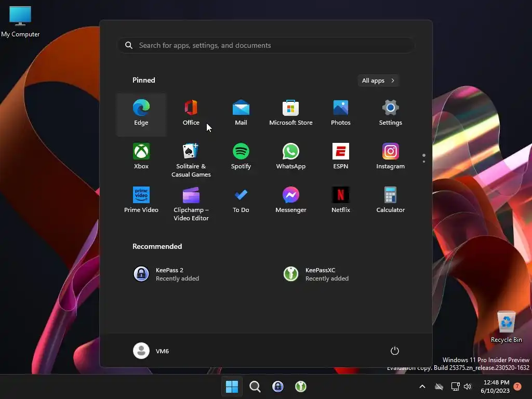Open Messenger
This screenshot has height=399, width=532.
click(x=291, y=202)
